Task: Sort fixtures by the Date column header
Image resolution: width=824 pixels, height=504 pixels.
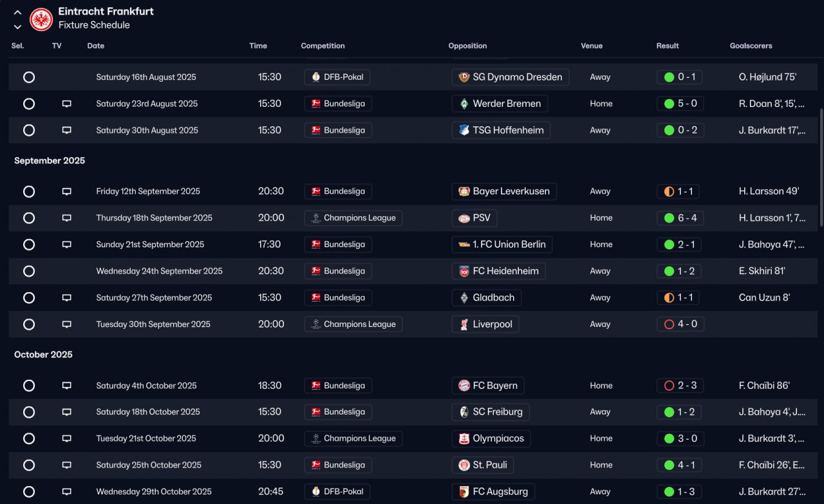Action: pyautogui.click(x=96, y=46)
